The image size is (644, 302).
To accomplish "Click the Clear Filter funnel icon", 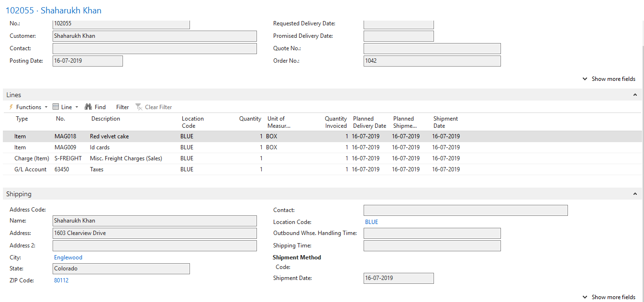I will click(x=139, y=107).
